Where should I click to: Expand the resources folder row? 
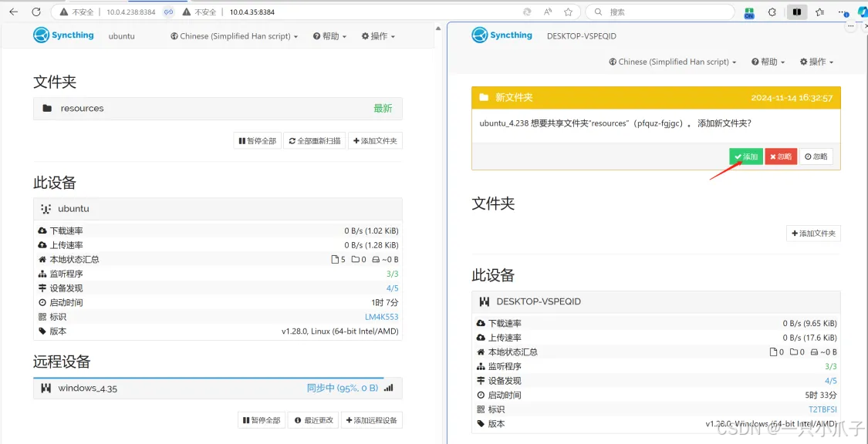point(218,109)
